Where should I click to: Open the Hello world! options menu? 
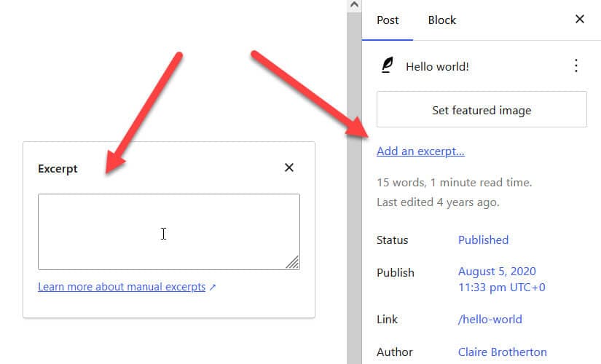coord(576,66)
